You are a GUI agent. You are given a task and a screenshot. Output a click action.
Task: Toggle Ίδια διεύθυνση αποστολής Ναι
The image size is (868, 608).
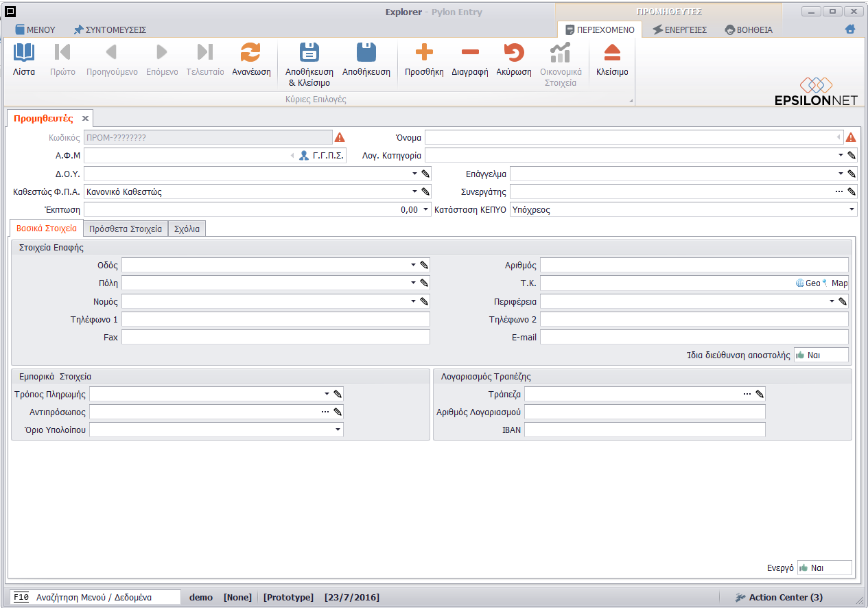[821, 355]
